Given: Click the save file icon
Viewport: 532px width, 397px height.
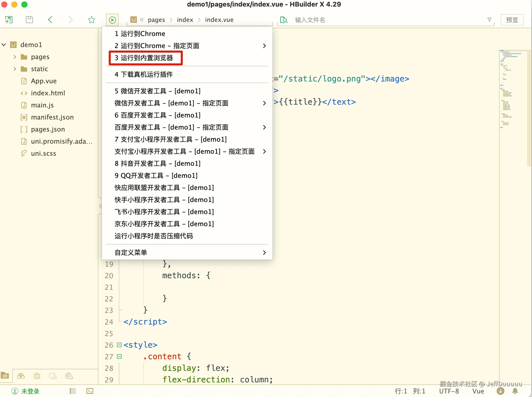Looking at the screenshot, I should pos(29,20).
